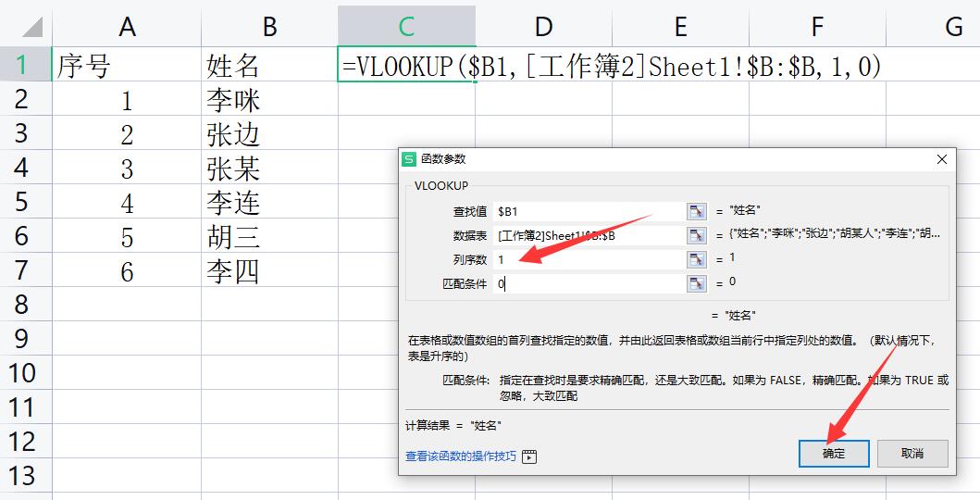This screenshot has height=500, width=980.
Task: Select column B header
Action: [x=269, y=27]
